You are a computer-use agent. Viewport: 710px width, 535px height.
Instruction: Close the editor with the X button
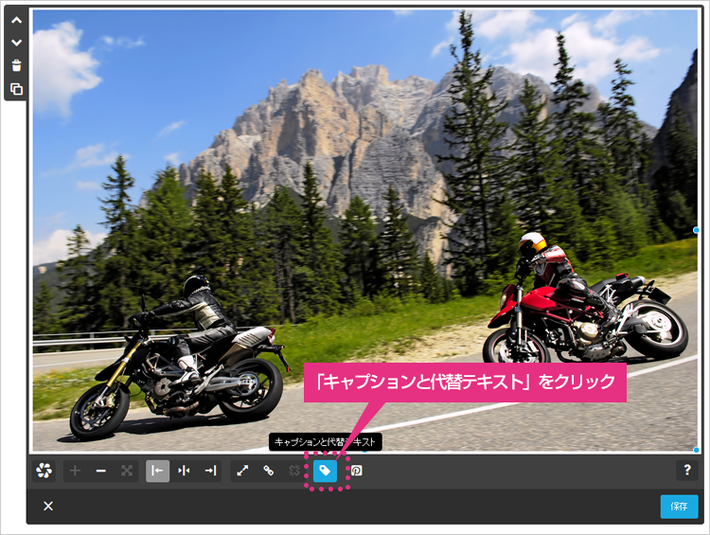tap(48, 506)
